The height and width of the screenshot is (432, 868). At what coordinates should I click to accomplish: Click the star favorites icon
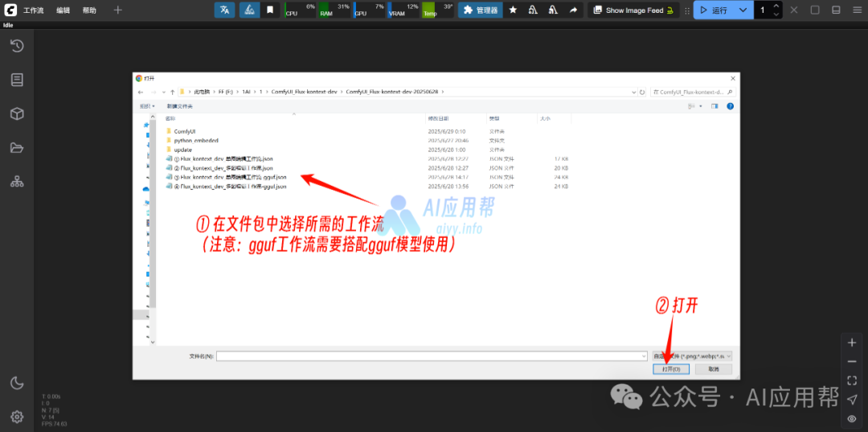(513, 10)
